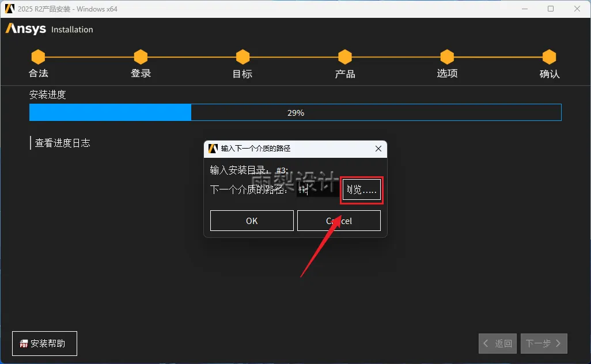Viewport: 591px width, 364px height.
Task: Click the 确认 step label
Action: (x=550, y=74)
